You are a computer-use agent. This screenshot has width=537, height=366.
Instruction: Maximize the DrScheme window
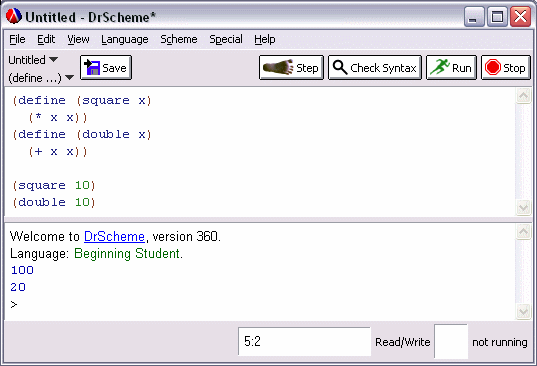(x=497, y=16)
